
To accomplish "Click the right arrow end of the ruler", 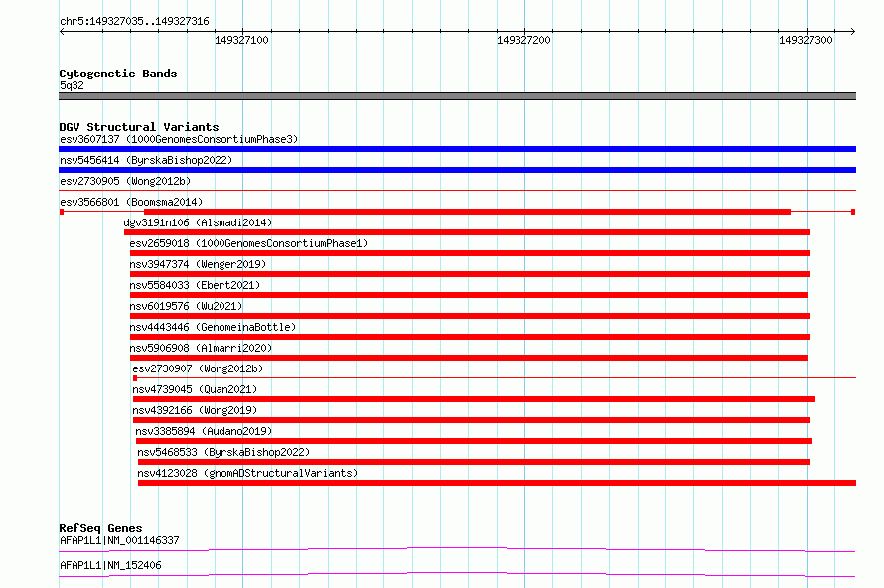I will pyautogui.click(x=853, y=31).
